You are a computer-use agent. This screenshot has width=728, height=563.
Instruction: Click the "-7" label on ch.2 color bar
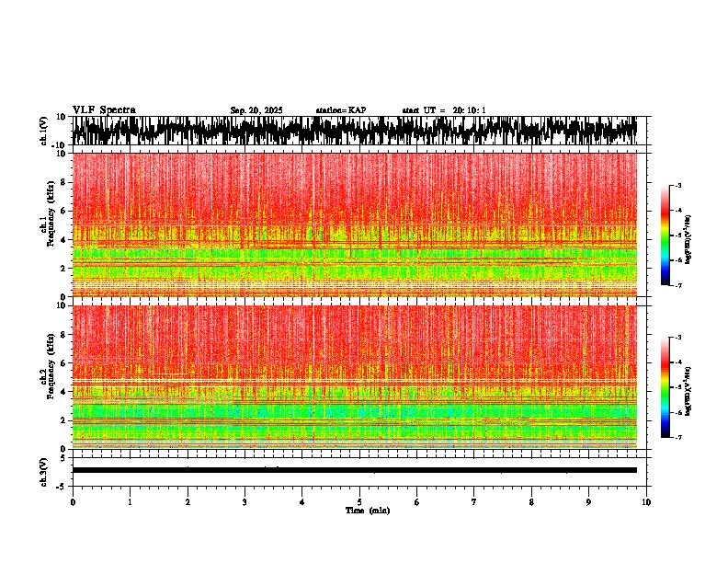[678, 437]
